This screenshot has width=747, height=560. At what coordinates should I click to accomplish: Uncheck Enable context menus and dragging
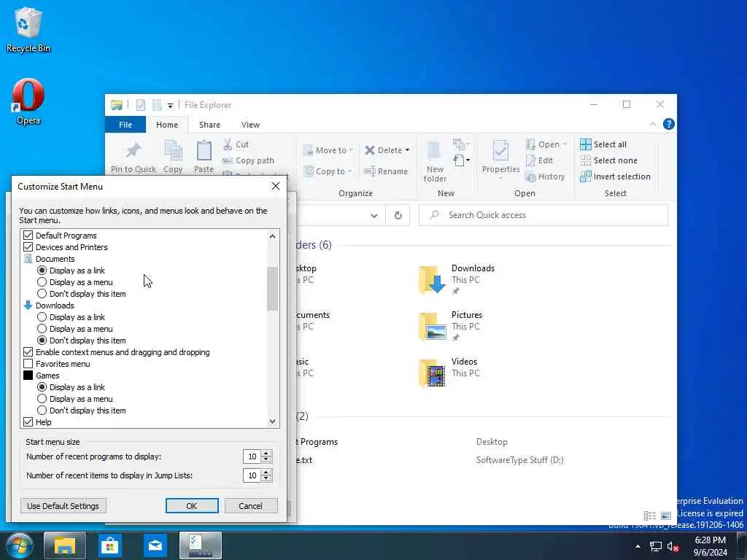[x=28, y=352]
